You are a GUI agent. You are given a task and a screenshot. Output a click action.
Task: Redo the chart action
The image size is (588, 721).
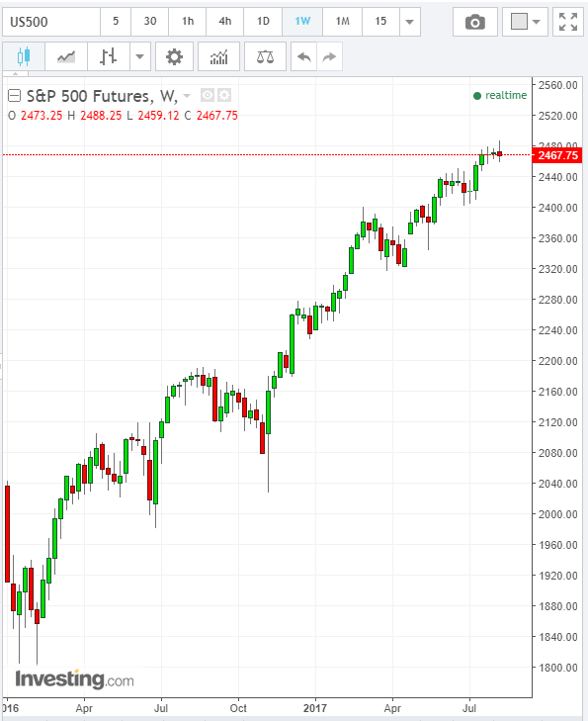(x=329, y=56)
